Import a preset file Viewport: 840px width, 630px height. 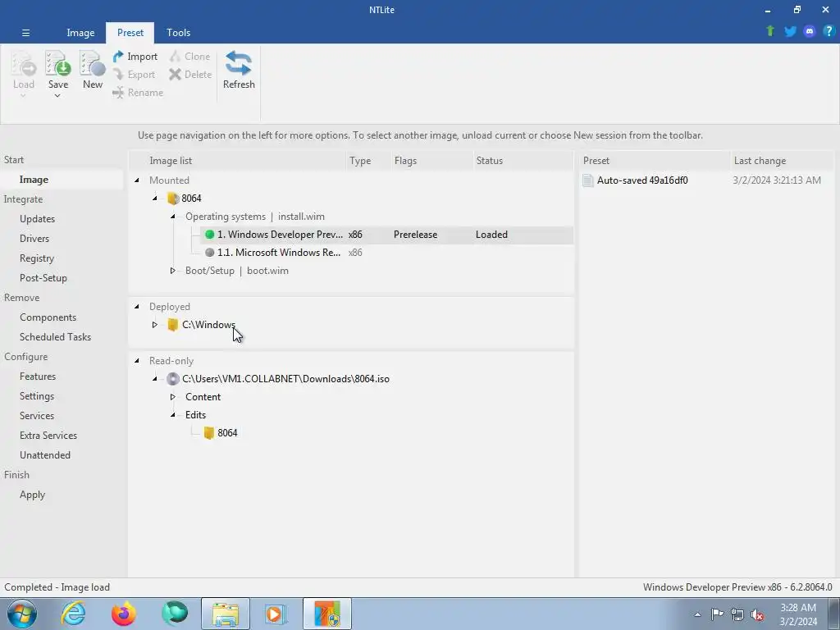tap(135, 57)
